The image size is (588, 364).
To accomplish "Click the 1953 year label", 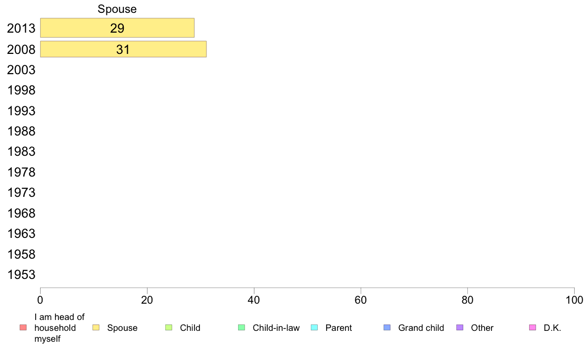I will 21,275.
